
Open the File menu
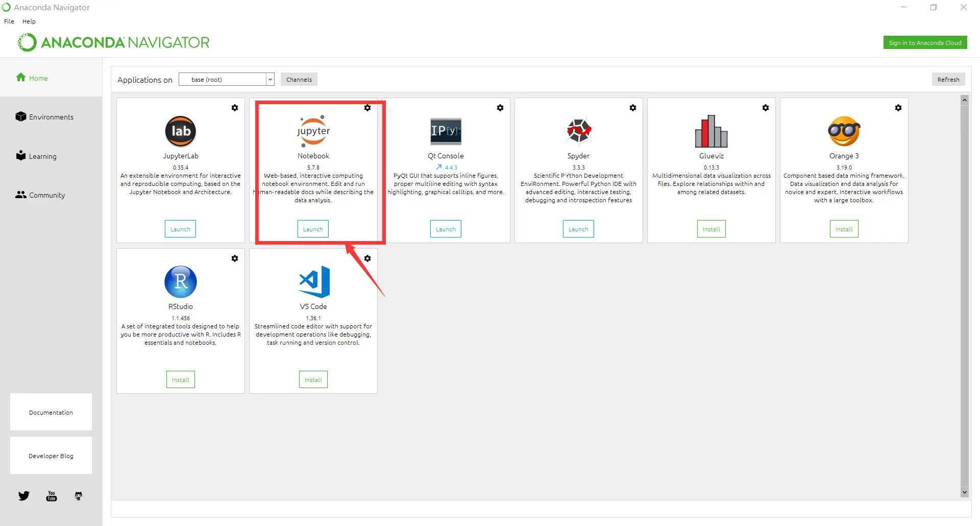(x=9, y=21)
